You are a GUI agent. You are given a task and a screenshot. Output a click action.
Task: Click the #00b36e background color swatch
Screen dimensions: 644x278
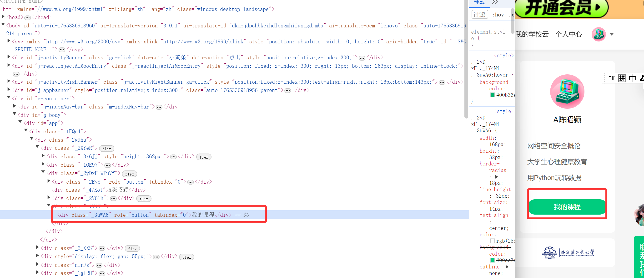point(492,95)
